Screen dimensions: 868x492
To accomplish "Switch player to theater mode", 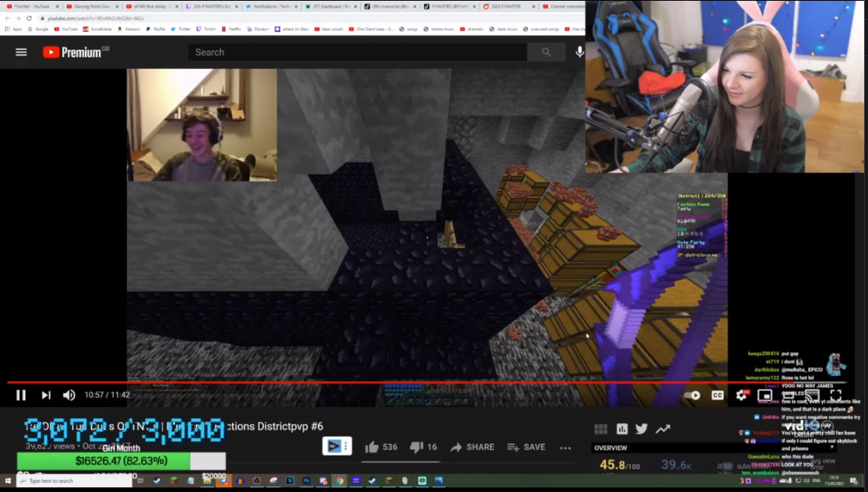I will point(789,395).
